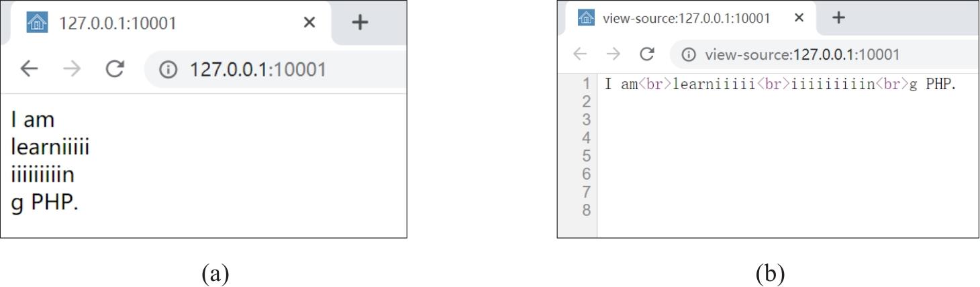Close the view-source:127.0.0.1:10001 tab

point(799,18)
